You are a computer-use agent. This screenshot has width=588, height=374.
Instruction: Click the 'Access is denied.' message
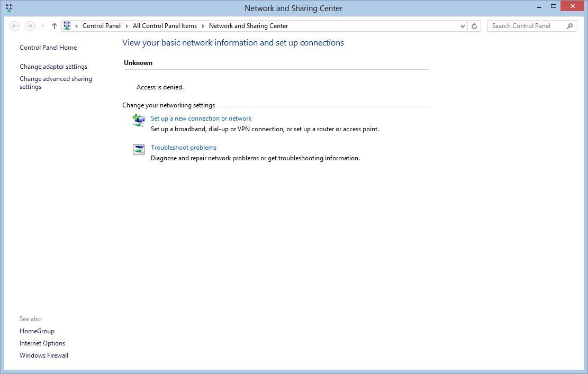[160, 87]
